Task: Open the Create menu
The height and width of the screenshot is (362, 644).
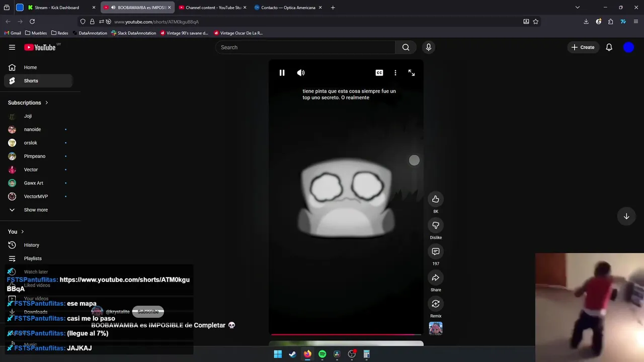Action: [x=583, y=47]
